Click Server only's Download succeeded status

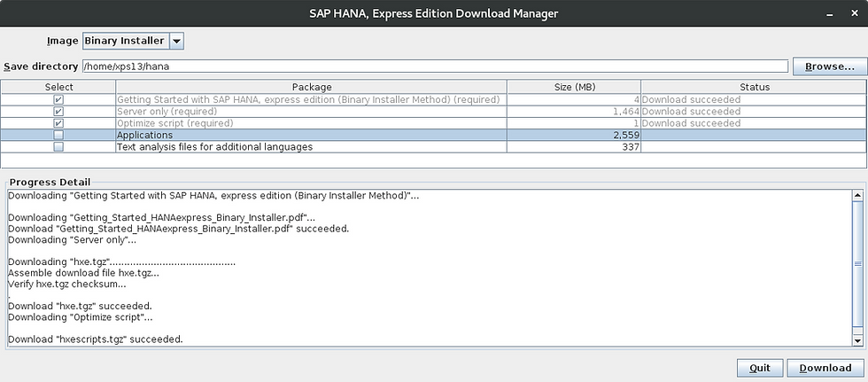click(x=692, y=112)
